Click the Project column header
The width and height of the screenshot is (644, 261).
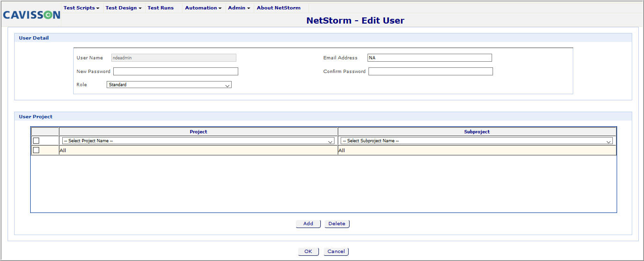tap(199, 132)
